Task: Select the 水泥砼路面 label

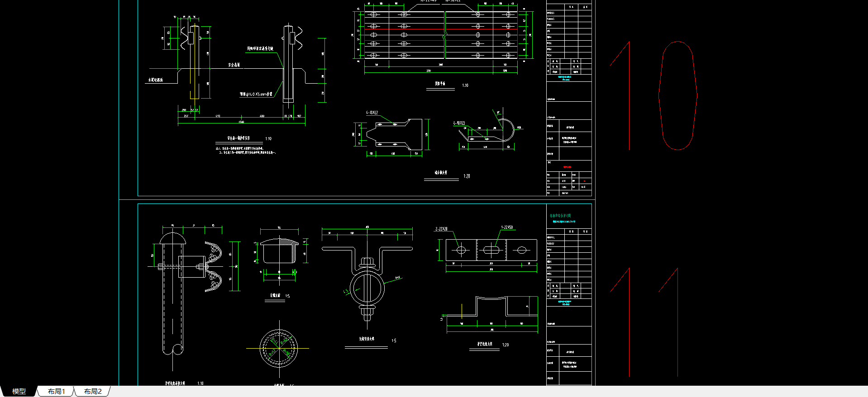Action: coord(155,80)
